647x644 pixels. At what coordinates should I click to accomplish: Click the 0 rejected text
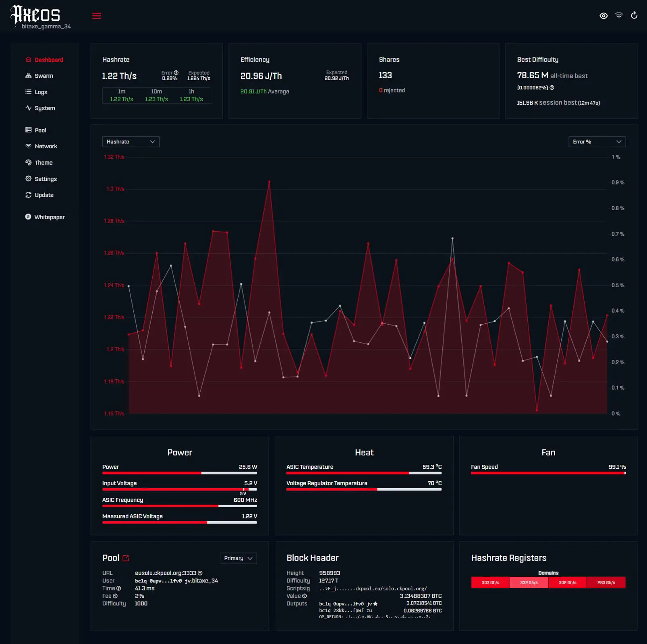392,91
